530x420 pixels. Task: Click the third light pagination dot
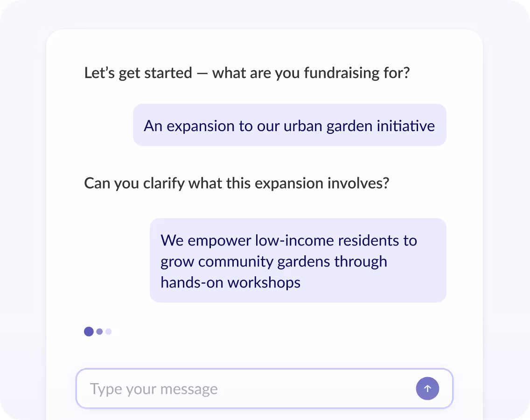108,331
